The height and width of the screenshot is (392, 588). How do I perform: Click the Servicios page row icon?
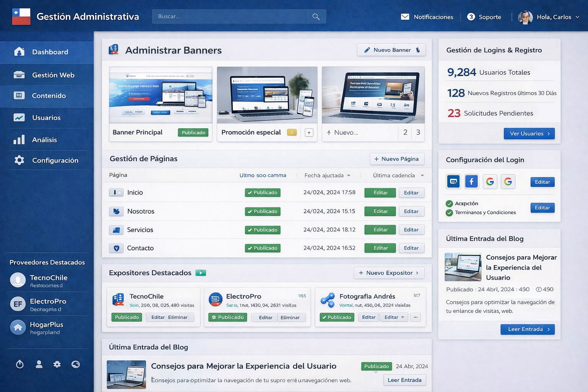[116, 230]
